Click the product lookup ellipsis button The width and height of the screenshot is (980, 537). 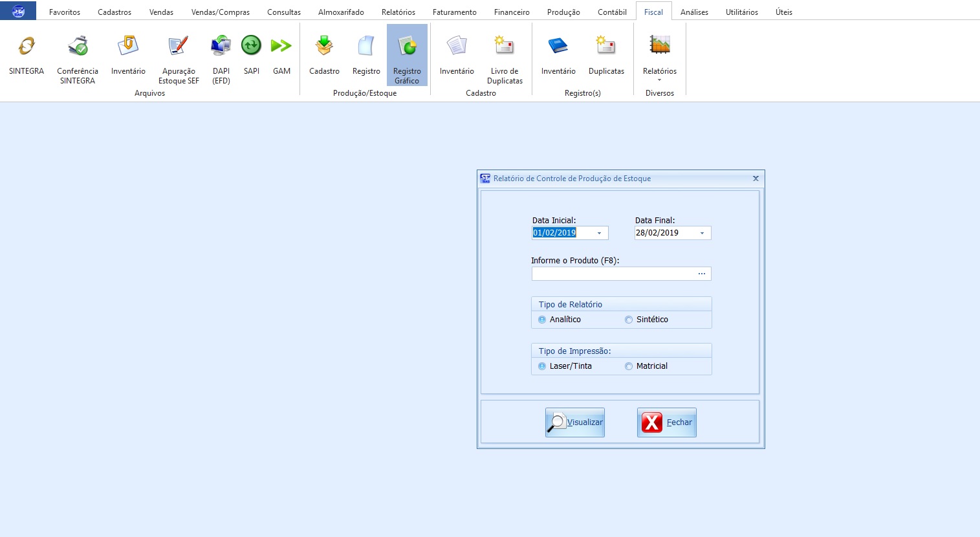click(702, 274)
